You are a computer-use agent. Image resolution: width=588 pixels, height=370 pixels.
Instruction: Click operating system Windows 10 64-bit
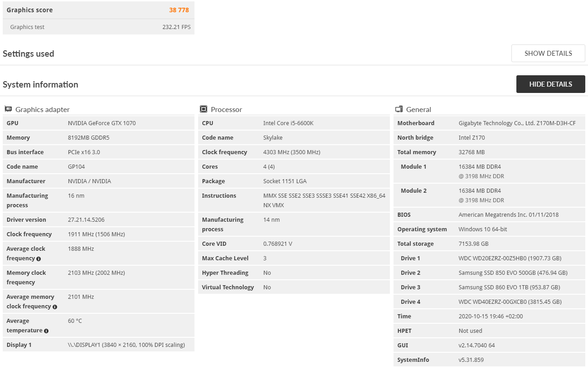click(x=483, y=229)
